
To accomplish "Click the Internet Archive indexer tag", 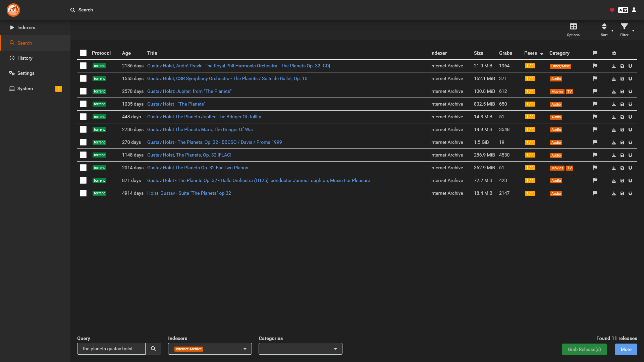I will coord(189,349).
